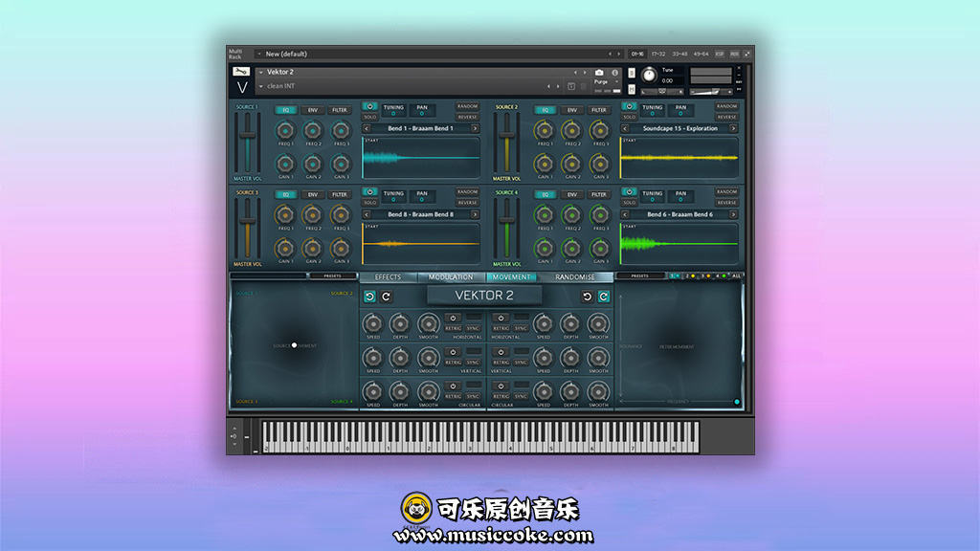Viewport: 980px width, 551px height.
Task: Select previous sample before Bend 6 - Braaam Bend 6
Action: tap(625, 214)
